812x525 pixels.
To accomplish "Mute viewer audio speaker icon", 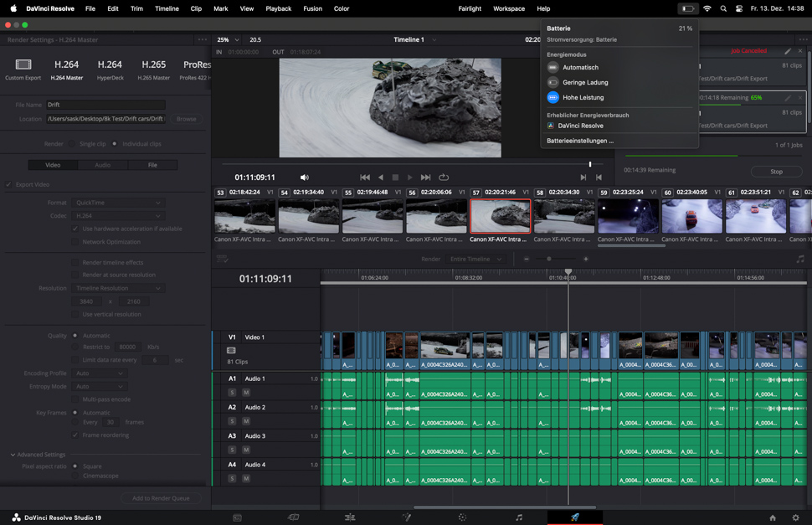I will 305,177.
